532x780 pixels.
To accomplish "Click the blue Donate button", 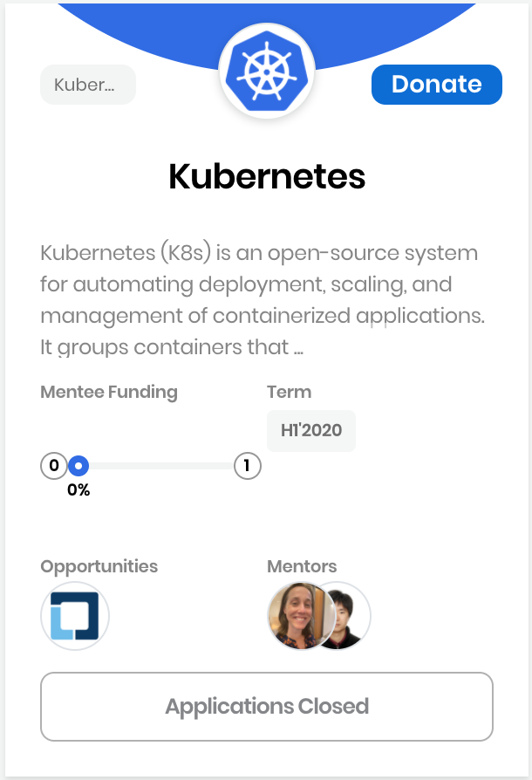I will pyautogui.click(x=437, y=85).
